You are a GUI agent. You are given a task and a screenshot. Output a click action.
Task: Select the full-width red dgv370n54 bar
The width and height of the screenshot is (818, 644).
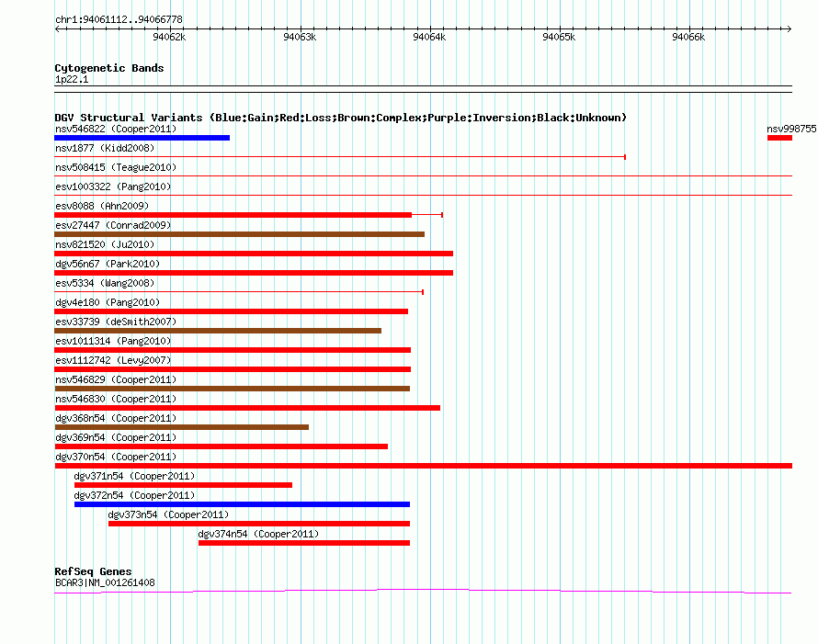(x=423, y=466)
